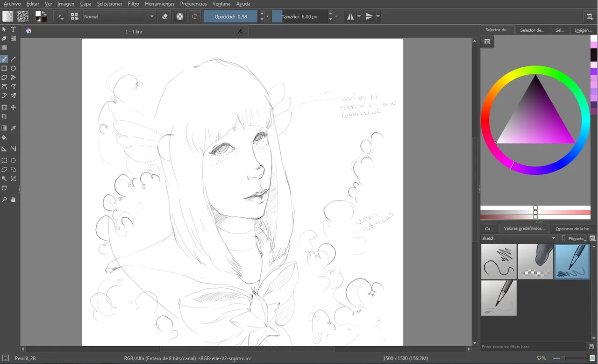Switch to Opciones de la herramienta tab
This screenshot has width=598, height=364.
[573, 228]
